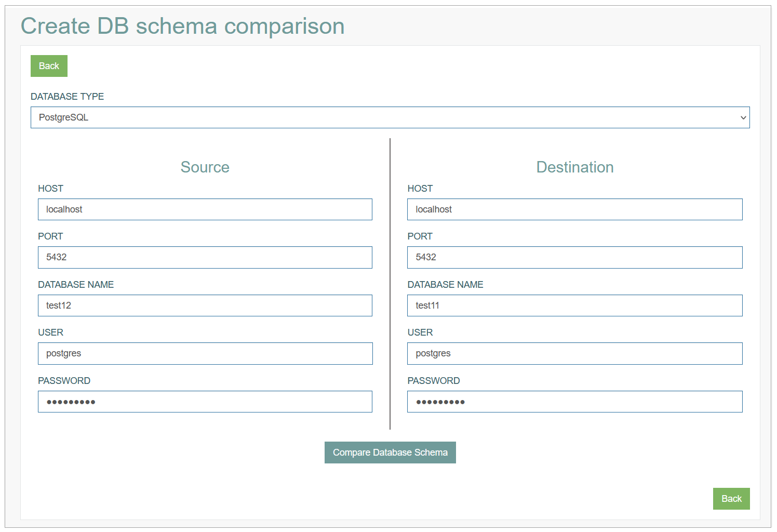
Task: Click the Destination PASSWORD label
Action: [434, 381]
